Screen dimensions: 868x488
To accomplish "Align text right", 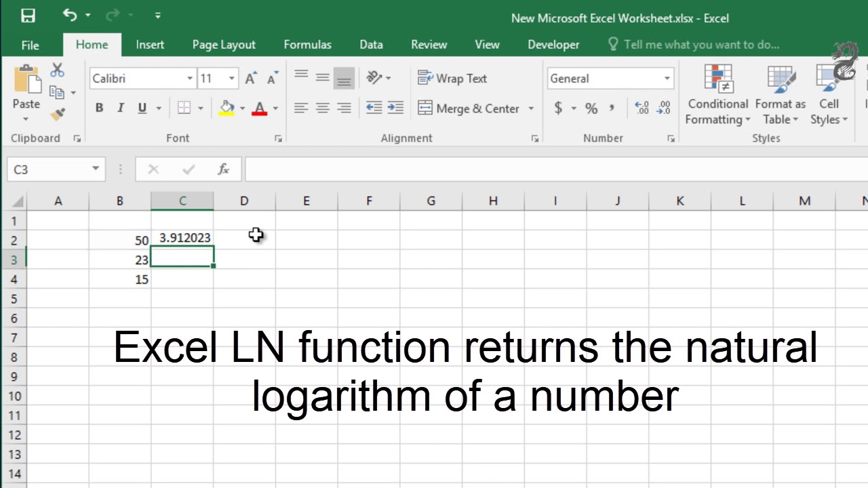I will click(344, 108).
